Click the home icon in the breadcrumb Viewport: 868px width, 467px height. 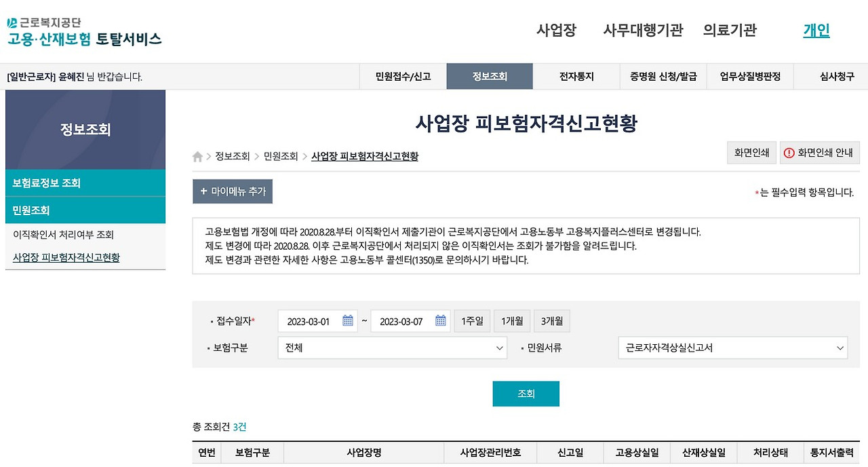click(196, 155)
